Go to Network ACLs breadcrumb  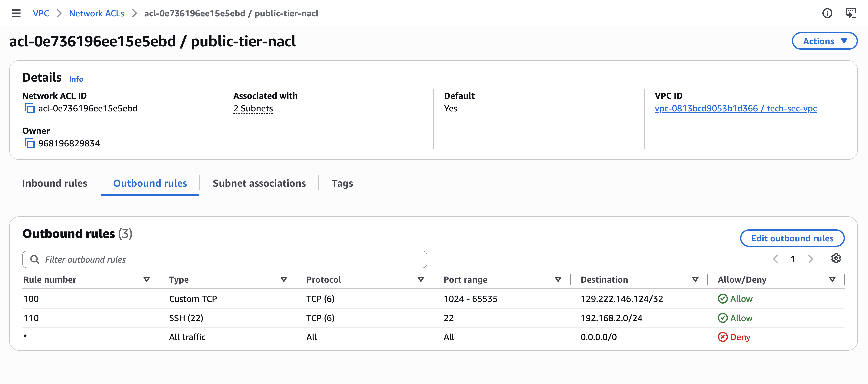click(97, 13)
